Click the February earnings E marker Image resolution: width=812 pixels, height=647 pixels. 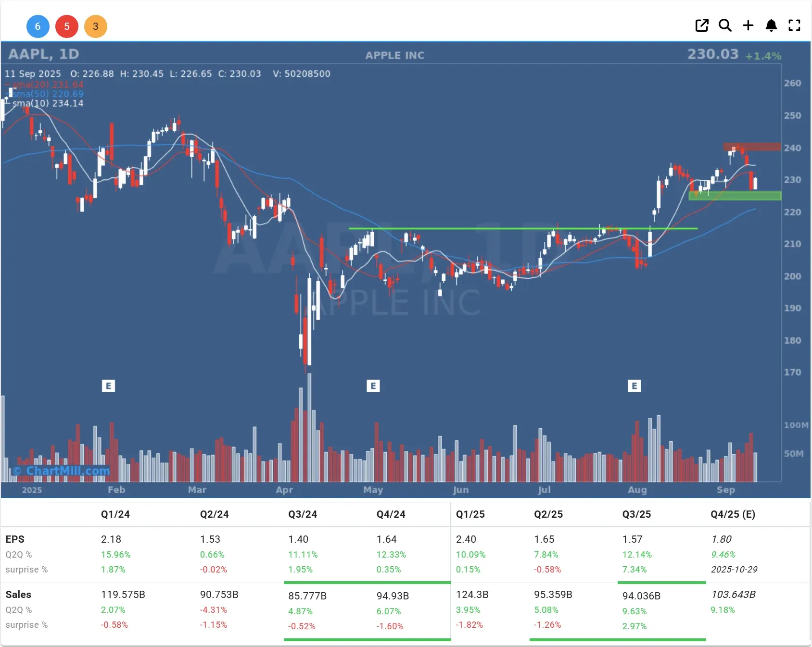coord(108,386)
